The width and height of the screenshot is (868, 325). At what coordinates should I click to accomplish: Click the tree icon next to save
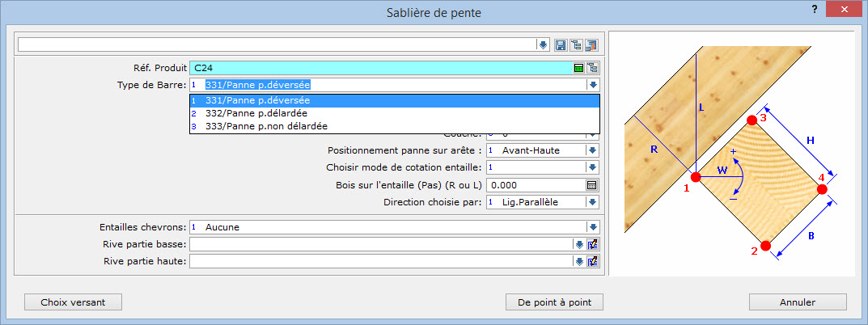click(576, 44)
